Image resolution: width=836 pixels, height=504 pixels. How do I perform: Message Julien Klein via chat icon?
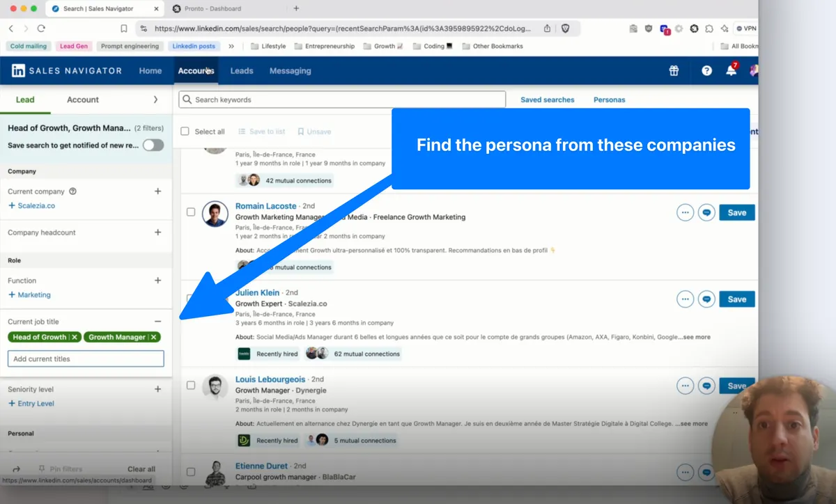pos(706,299)
